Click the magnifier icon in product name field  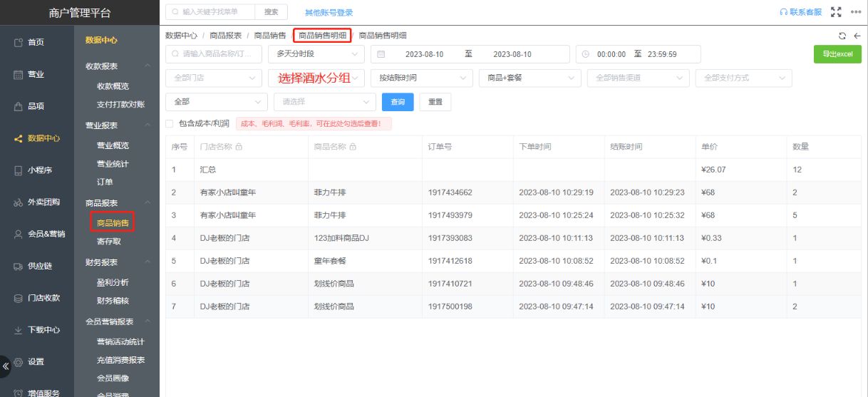[x=175, y=54]
